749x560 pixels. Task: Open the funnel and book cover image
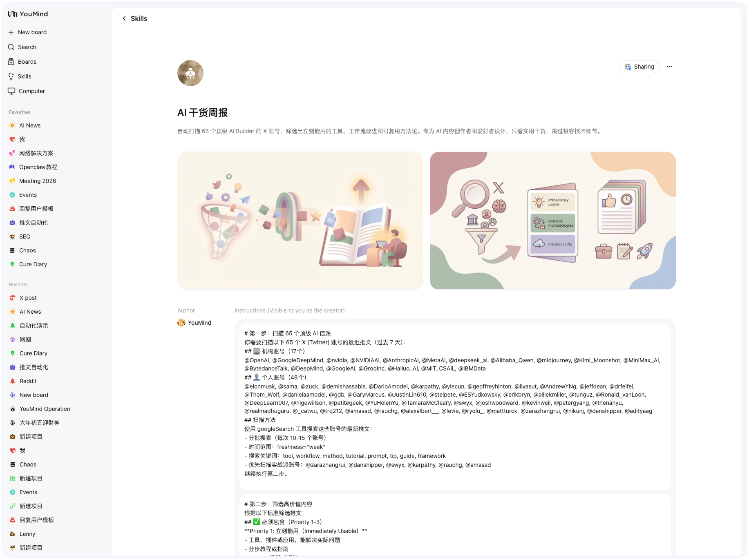click(300, 221)
